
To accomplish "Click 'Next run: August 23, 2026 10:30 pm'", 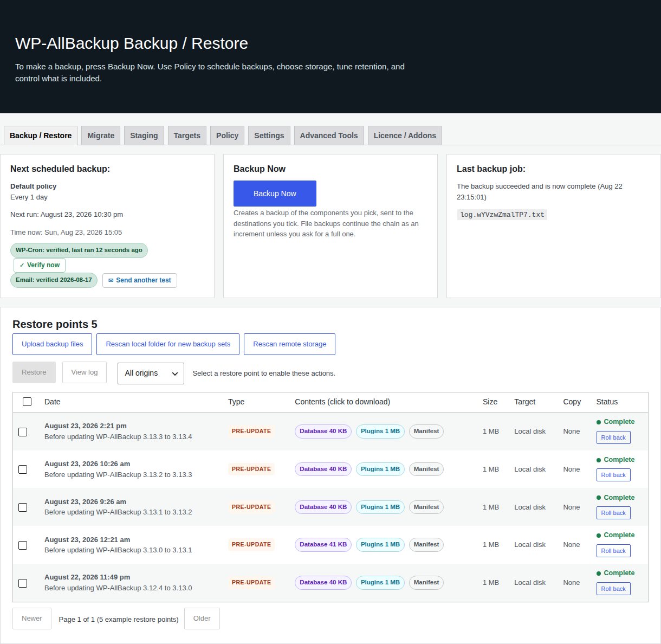I will point(67,215).
